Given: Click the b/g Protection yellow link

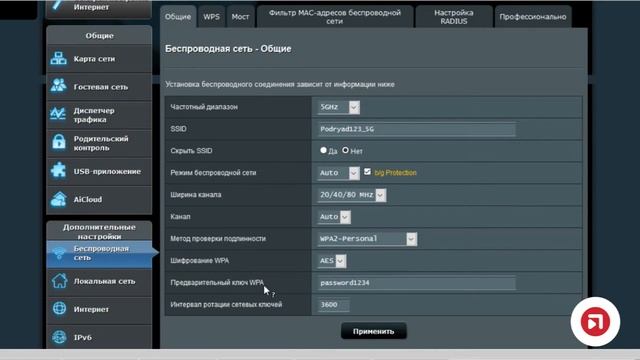Looking at the screenshot, I should (396, 173).
